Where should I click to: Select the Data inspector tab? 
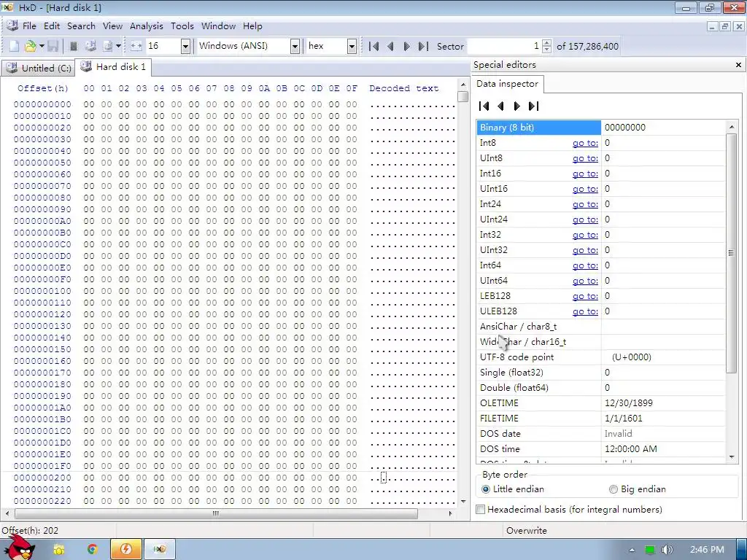[x=508, y=84]
